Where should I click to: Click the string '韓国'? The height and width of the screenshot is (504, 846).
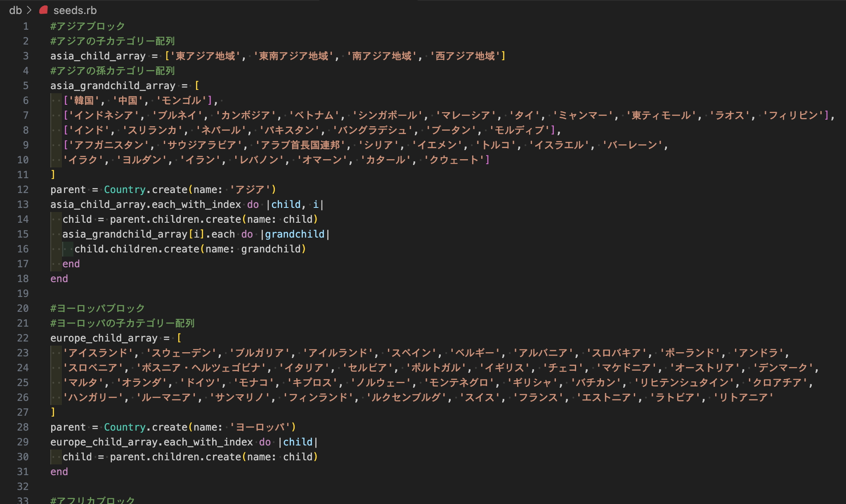click(x=84, y=101)
